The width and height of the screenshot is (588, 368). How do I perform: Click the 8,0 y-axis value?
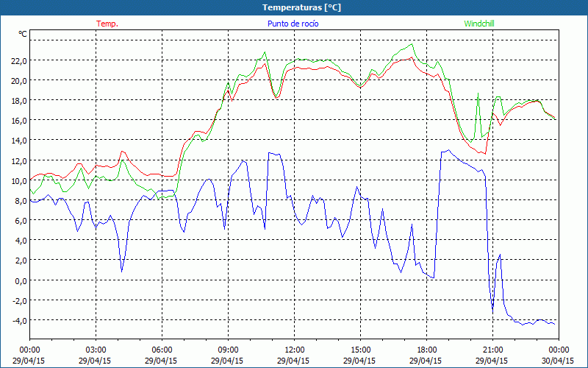tap(21, 201)
